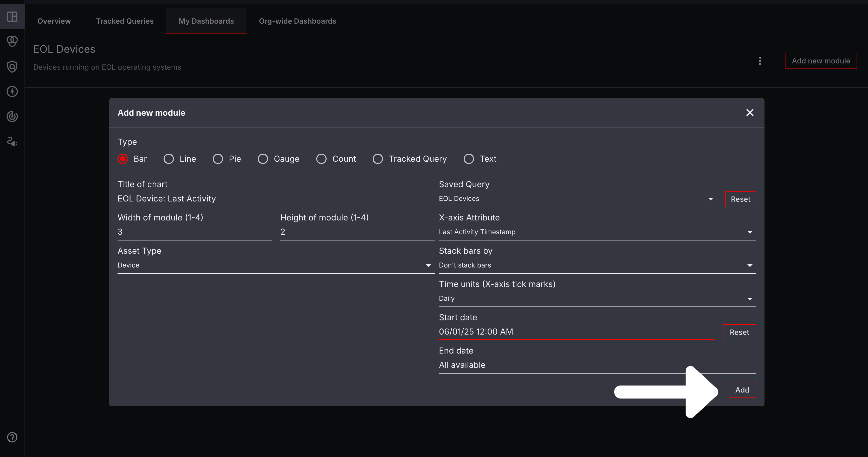
Task: Click the lightning bolt sidebar icon
Action: point(12,92)
